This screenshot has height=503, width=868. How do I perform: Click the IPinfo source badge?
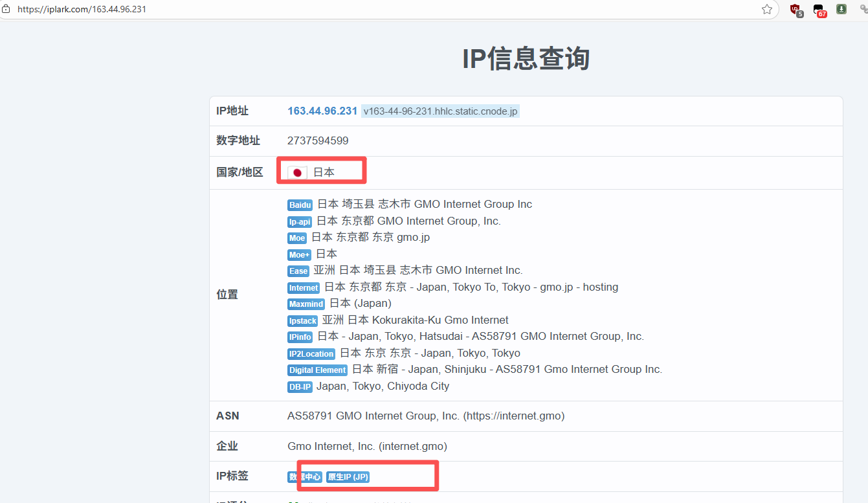click(300, 337)
